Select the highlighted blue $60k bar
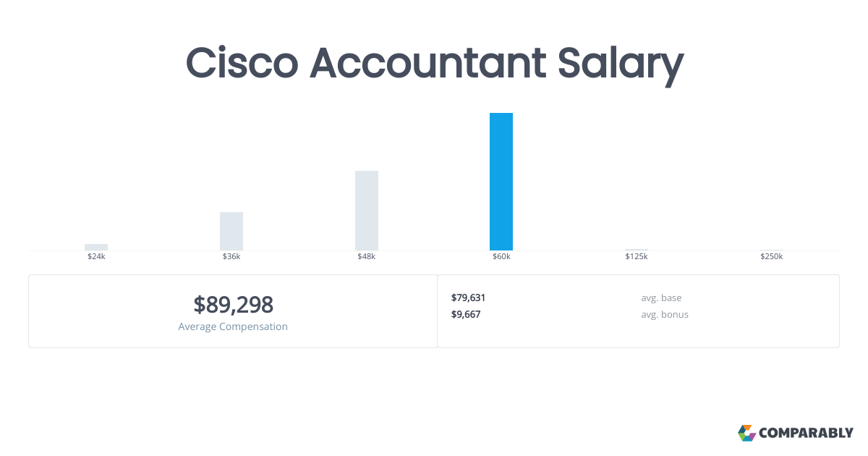 (501, 182)
